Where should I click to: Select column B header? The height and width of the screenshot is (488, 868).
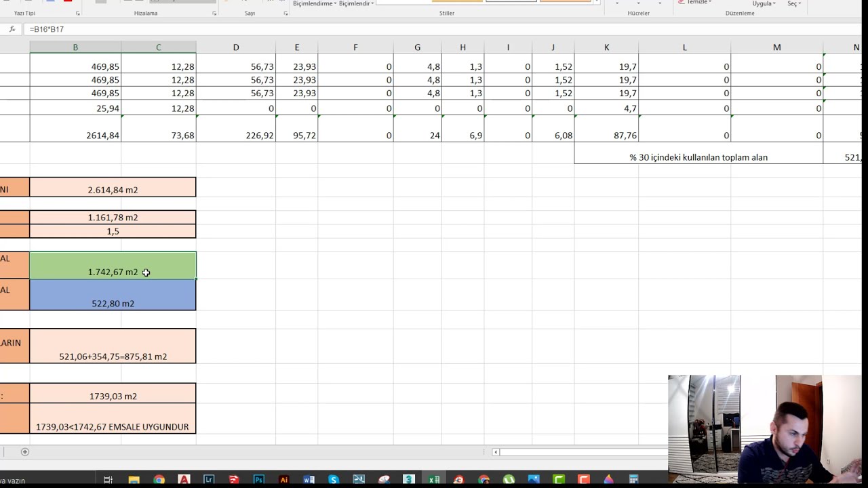click(75, 47)
